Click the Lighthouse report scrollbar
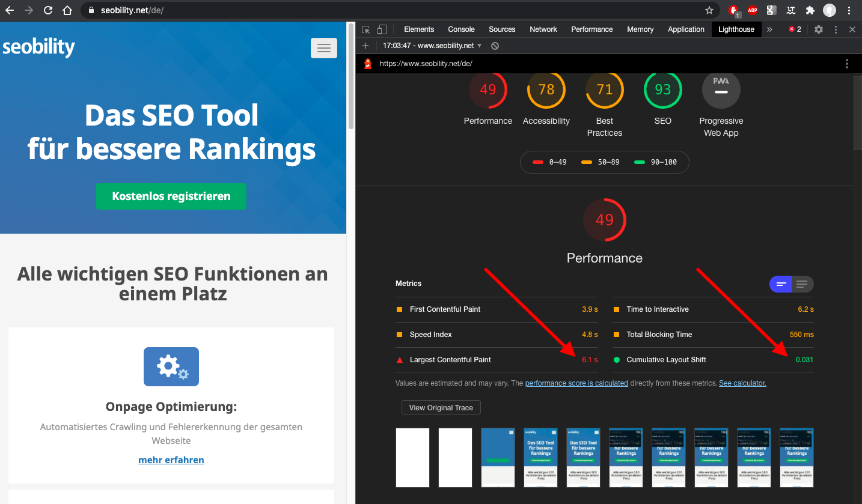862x504 pixels. click(x=858, y=113)
